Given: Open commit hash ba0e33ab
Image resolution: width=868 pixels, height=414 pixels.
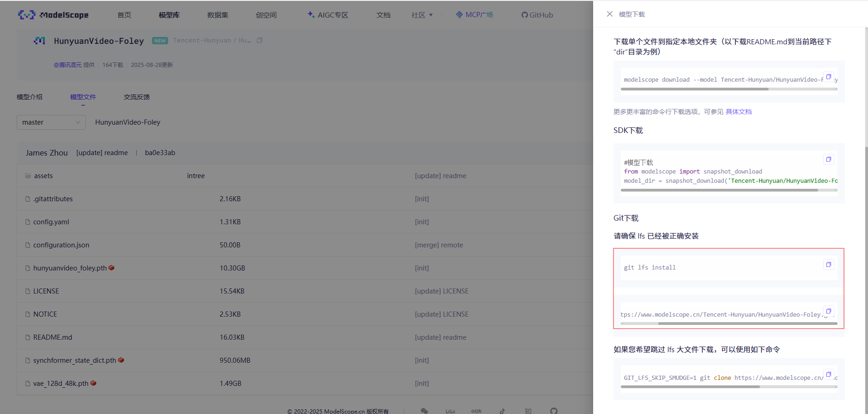Looking at the screenshot, I should pos(160,153).
